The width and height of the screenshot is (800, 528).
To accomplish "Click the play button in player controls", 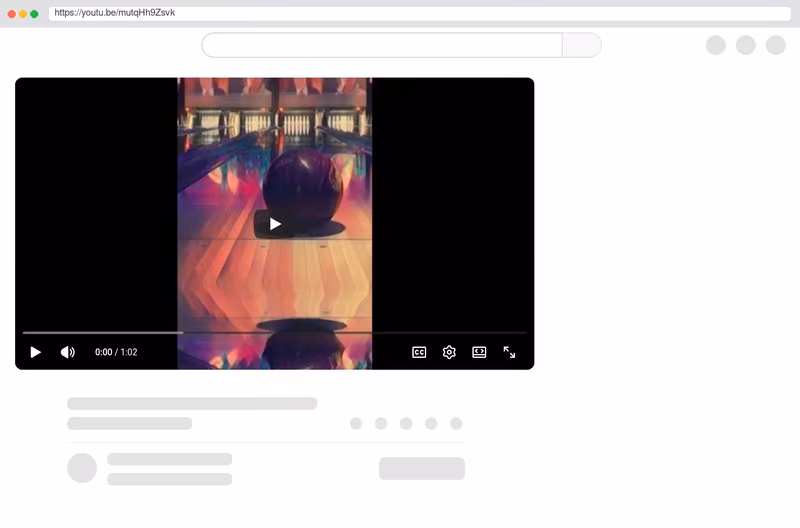I will tap(35, 352).
